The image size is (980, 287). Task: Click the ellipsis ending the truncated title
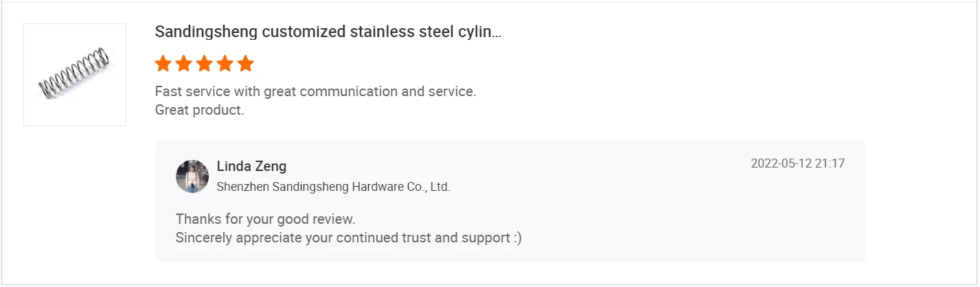(x=497, y=33)
